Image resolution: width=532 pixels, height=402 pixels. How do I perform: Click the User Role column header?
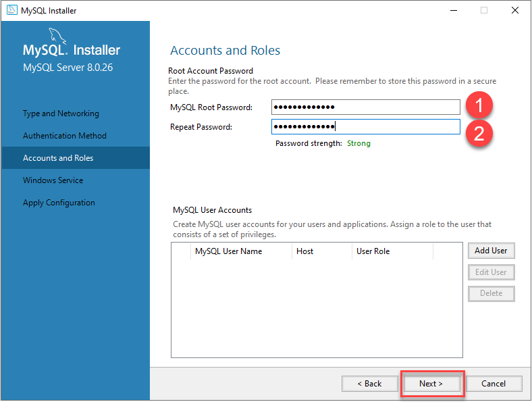pyautogui.click(x=373, y=251)
